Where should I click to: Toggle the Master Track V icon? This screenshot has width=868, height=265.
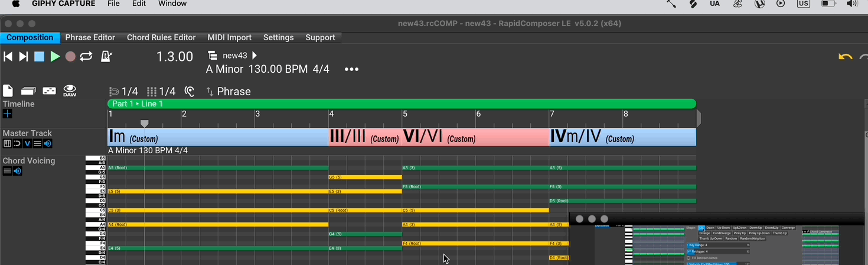[x=27, y=144]
